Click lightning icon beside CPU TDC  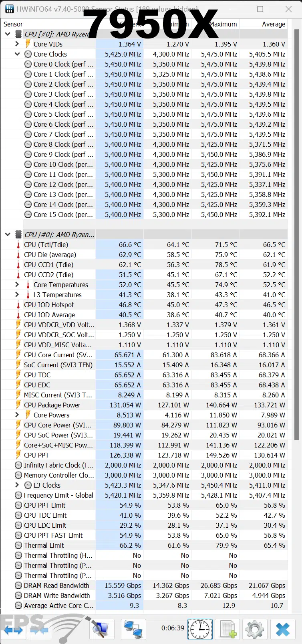coord(18,375)
